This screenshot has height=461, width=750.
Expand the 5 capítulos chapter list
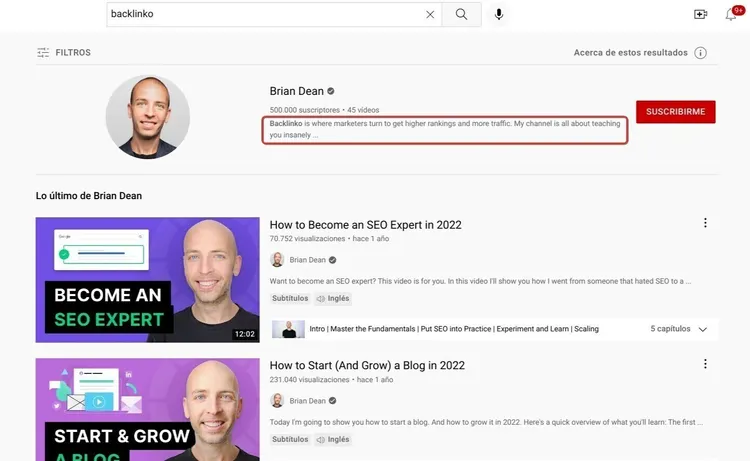pos(679,329)
